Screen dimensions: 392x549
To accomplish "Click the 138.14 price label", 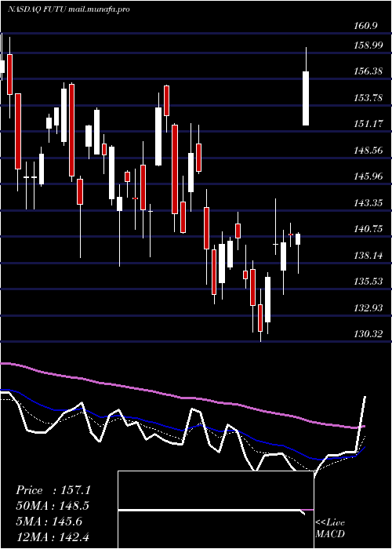I will (x=368, y=255).
